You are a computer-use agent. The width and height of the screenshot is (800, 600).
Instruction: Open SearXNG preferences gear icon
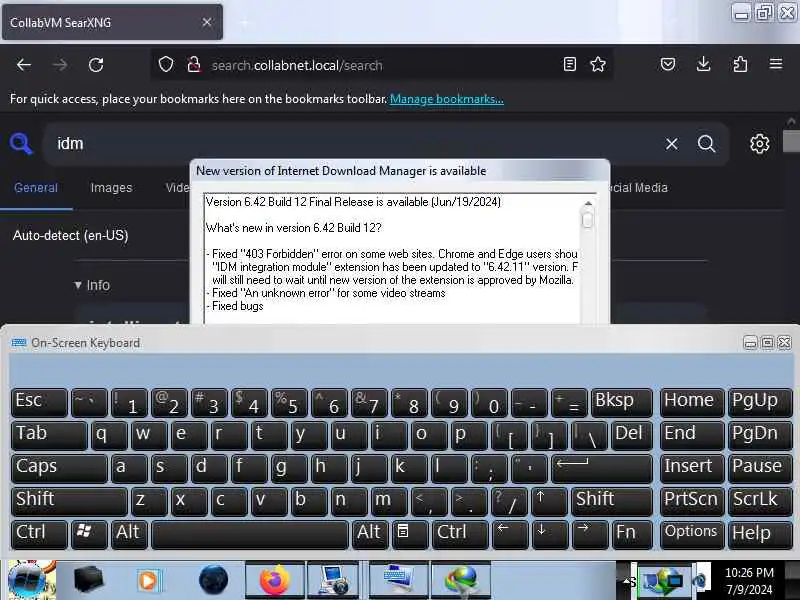[x=759, y=144]
